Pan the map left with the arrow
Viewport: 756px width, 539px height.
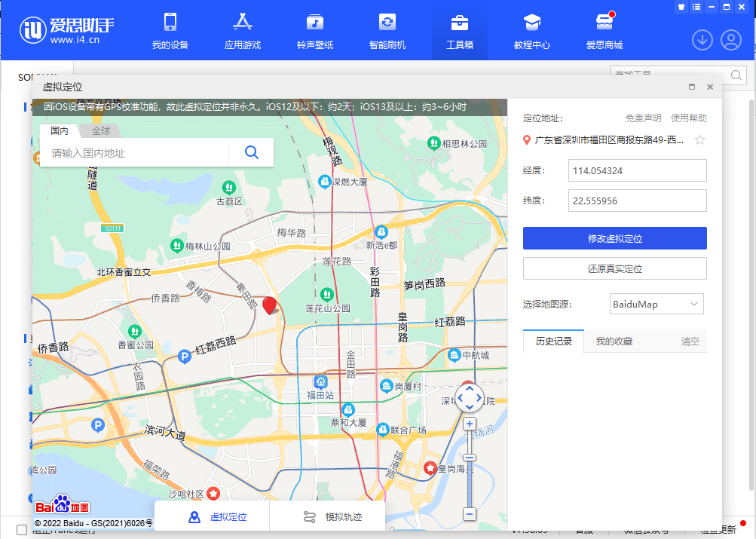(460, 398)
